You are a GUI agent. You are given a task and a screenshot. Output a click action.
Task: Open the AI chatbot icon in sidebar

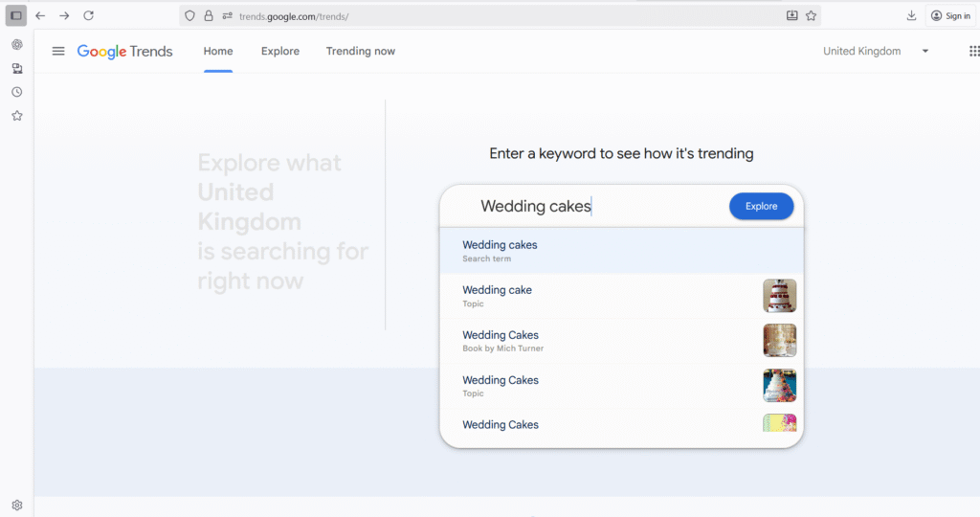(17, 44)
